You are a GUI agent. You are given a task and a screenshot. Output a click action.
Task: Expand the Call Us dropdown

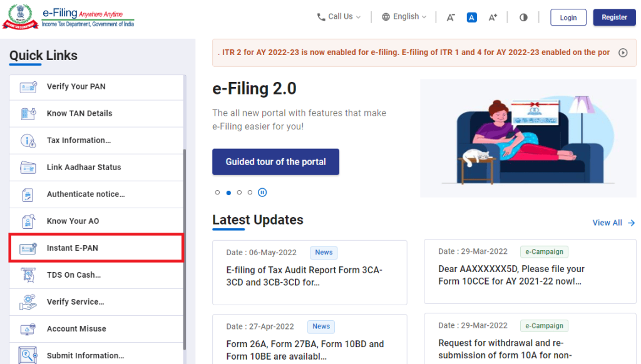coord(339,17)
